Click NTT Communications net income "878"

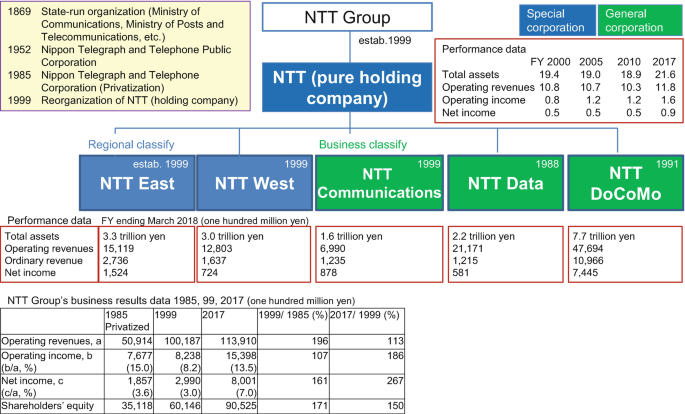pos(329,273)
